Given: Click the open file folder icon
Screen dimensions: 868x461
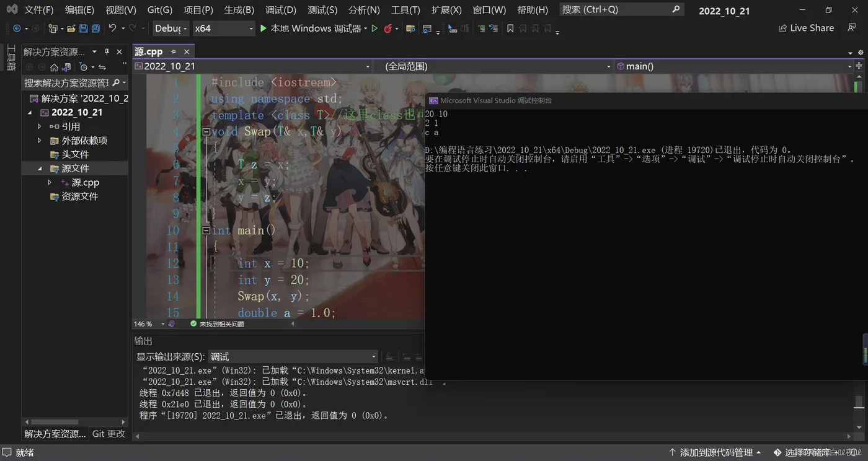Looking at the screenshot, I should click(71, 29).
